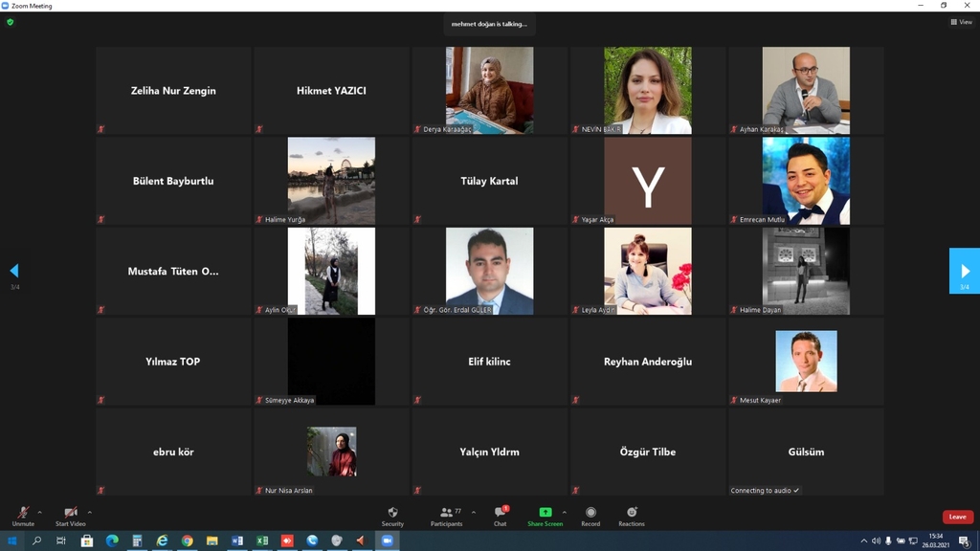The height and width of the screenshot is (551, 980).
Task: Go to next gallery page with right arrow
Action: (964, 271)
